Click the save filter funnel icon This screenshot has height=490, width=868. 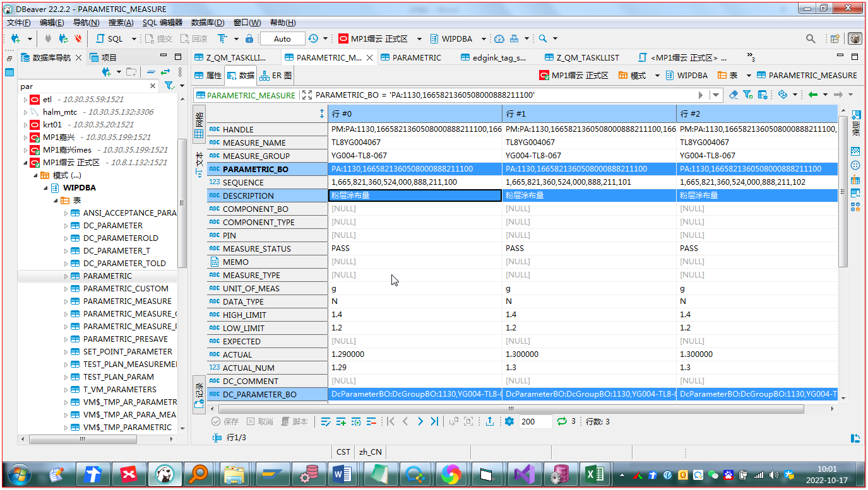(747, 95)
